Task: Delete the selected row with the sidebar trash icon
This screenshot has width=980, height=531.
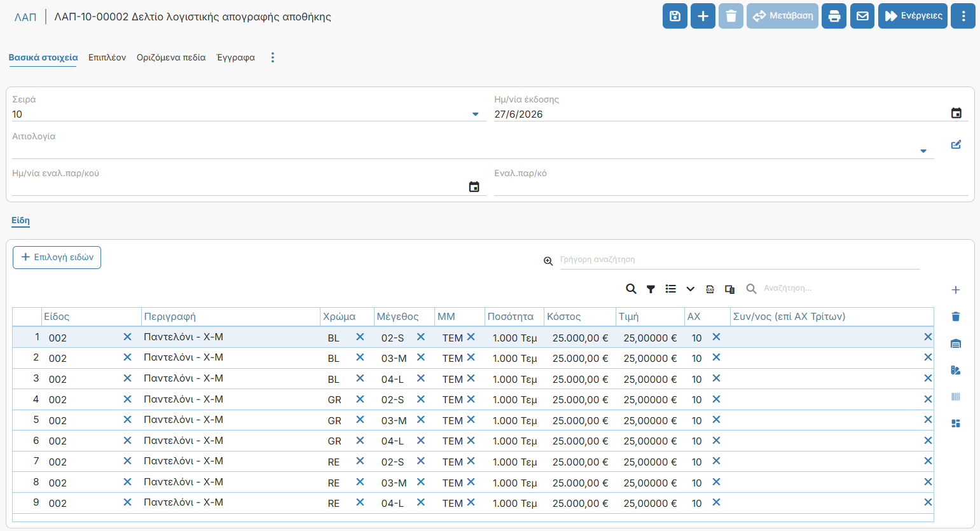Action: click(955, 317)
